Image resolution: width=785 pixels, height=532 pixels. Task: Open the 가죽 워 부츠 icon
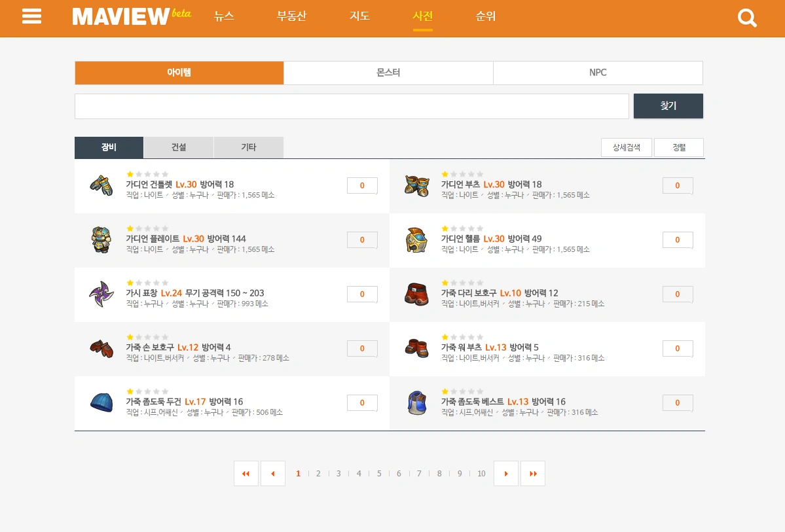click(x=416, y=348)
